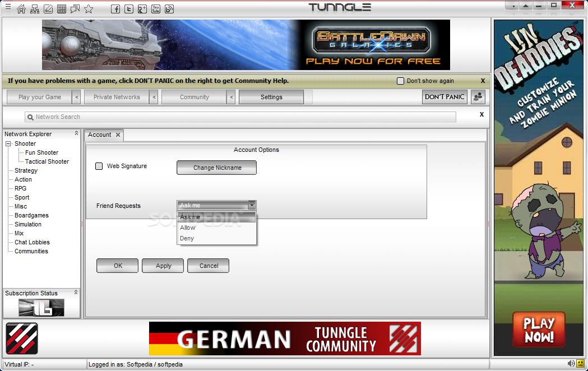Select Simulation category in tree
This screenshot has width=588, height=371.
[x=28, y=225]
